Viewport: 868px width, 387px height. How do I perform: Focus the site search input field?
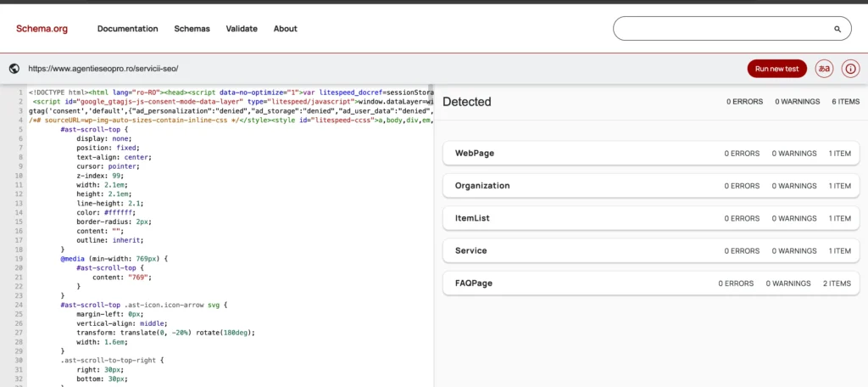coord(732,28)
